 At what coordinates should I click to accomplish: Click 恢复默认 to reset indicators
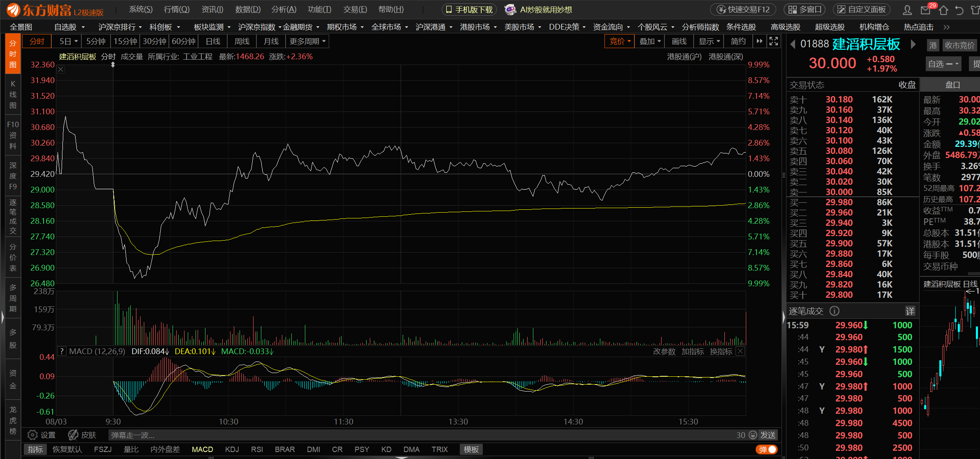pos(67,450)
